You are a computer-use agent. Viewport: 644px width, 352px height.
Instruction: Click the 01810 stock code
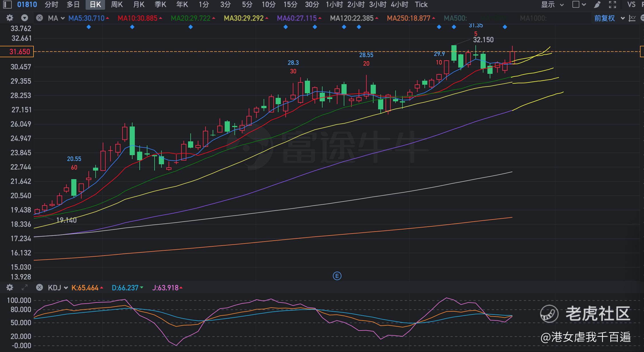coord(27,5)
